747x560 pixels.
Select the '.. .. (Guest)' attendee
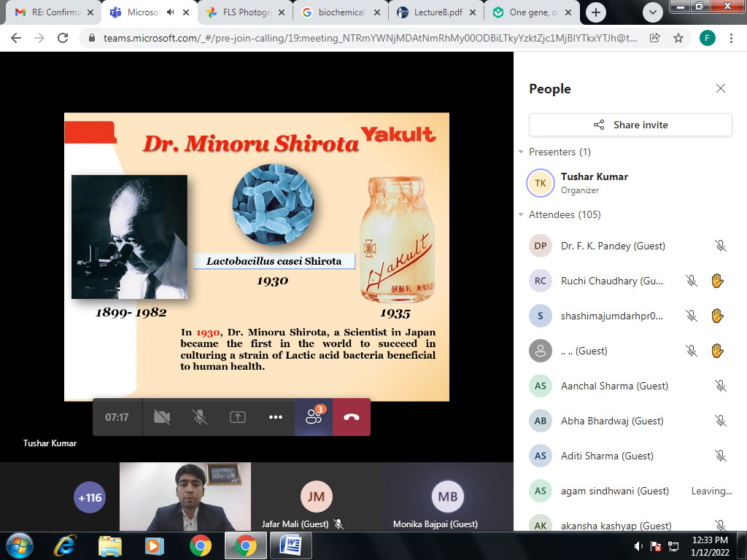[x=630, y=351]
